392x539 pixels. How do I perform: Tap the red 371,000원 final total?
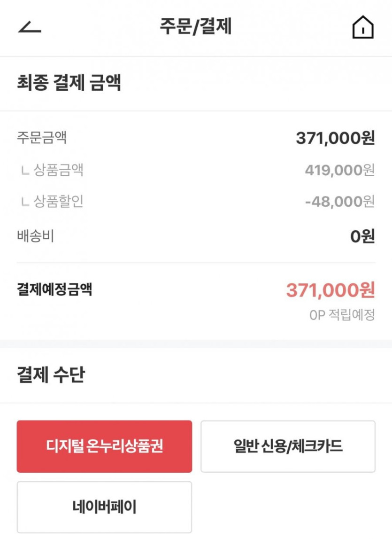[331, 290]
